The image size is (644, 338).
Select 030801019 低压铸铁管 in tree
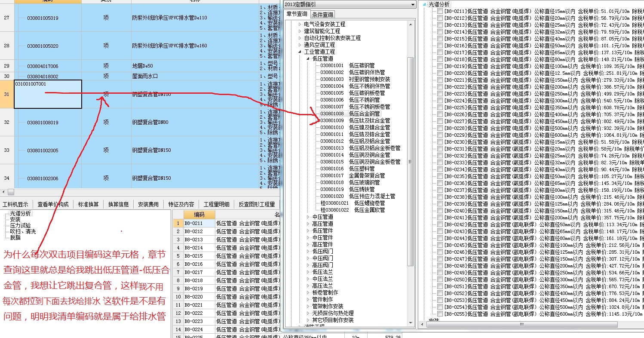pos(347,190)
